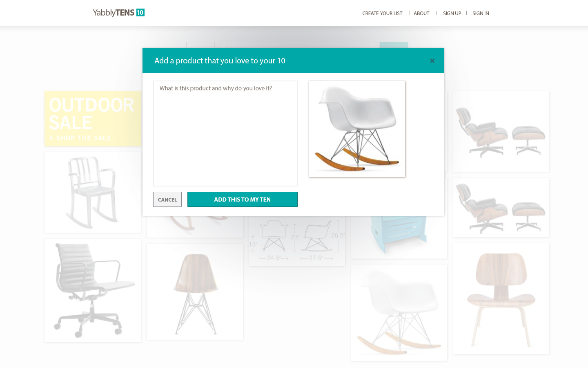Go to Sign In
588x368 pixels.
coord(481,13)
